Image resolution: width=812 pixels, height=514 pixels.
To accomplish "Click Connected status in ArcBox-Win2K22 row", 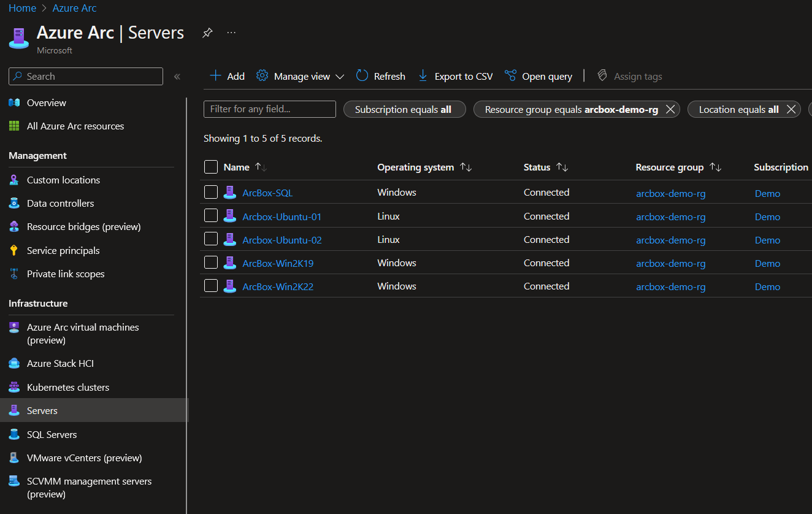I will (546, 286).
